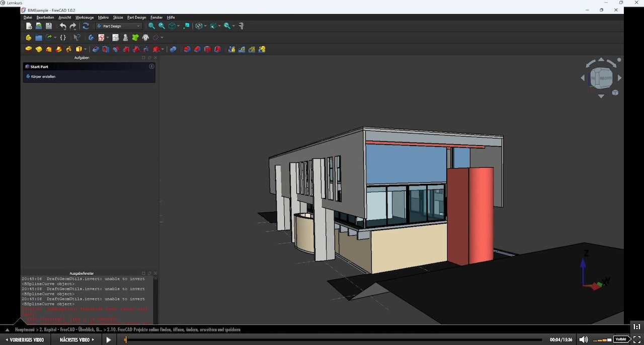Image resolution: width=644 pixels, height=345 pixels.
Task: Click the Python macro braces icon
Action: [x=63, y=37]
